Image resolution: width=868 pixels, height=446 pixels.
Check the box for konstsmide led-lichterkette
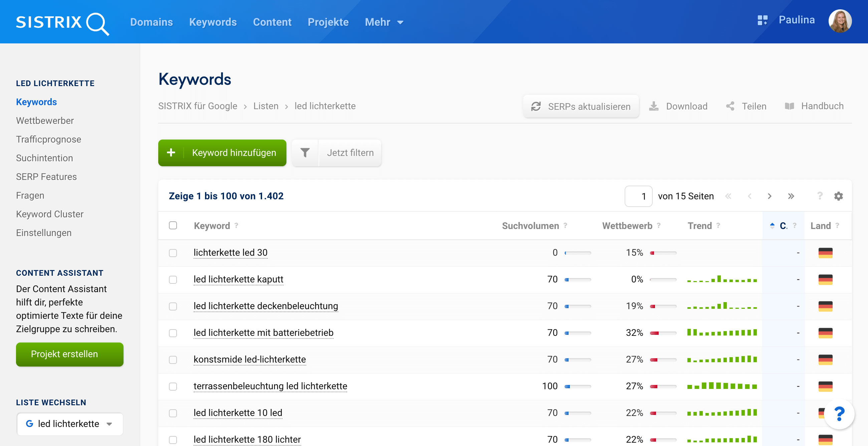(x=173, y=360)
